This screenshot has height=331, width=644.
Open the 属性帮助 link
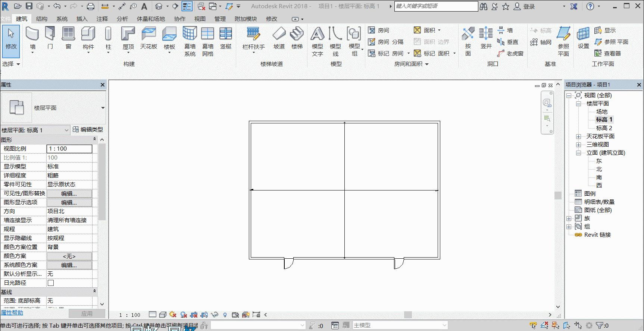12,313
